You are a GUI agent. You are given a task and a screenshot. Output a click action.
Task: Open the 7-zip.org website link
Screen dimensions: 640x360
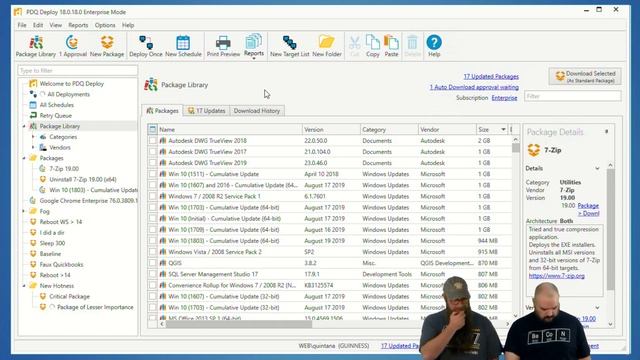(556, 276)
